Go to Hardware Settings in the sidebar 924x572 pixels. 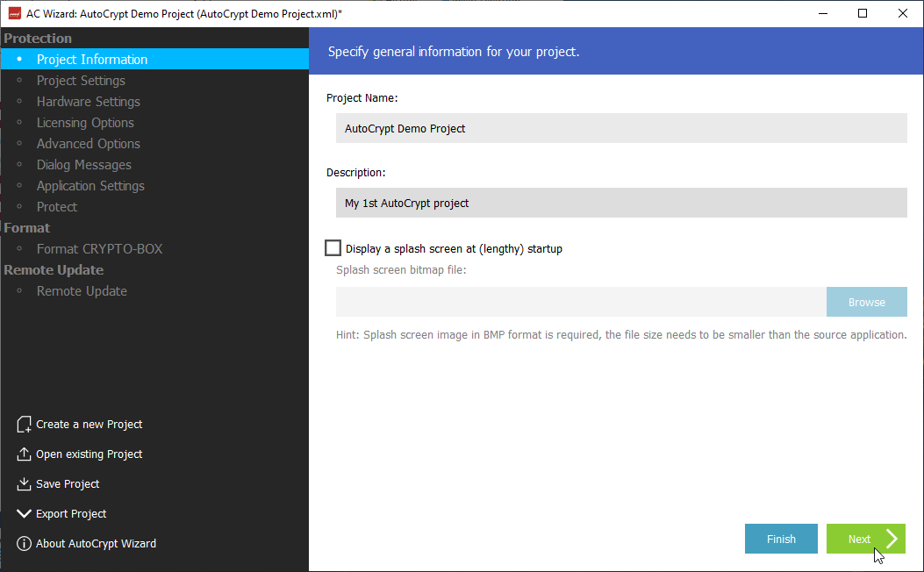[88, 102]
